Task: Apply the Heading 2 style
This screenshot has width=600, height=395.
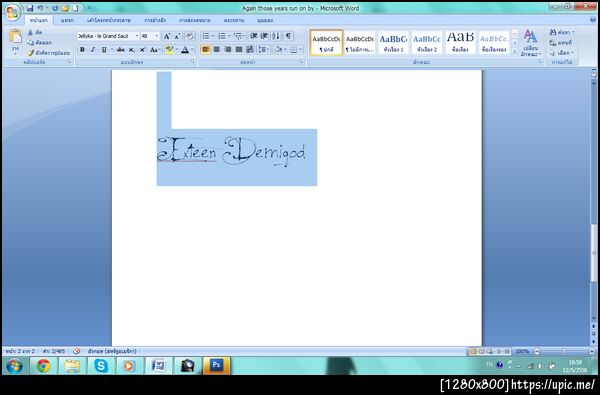Action: click(x=427, y=43)
